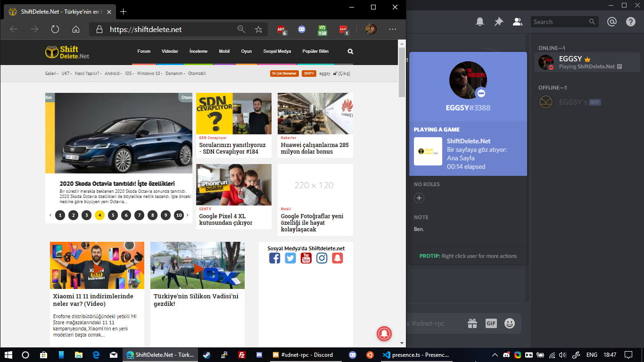This screenshot has width=644, height=362.
Task: Open Discord Nitro gift icon
Action: coord(472,323)
